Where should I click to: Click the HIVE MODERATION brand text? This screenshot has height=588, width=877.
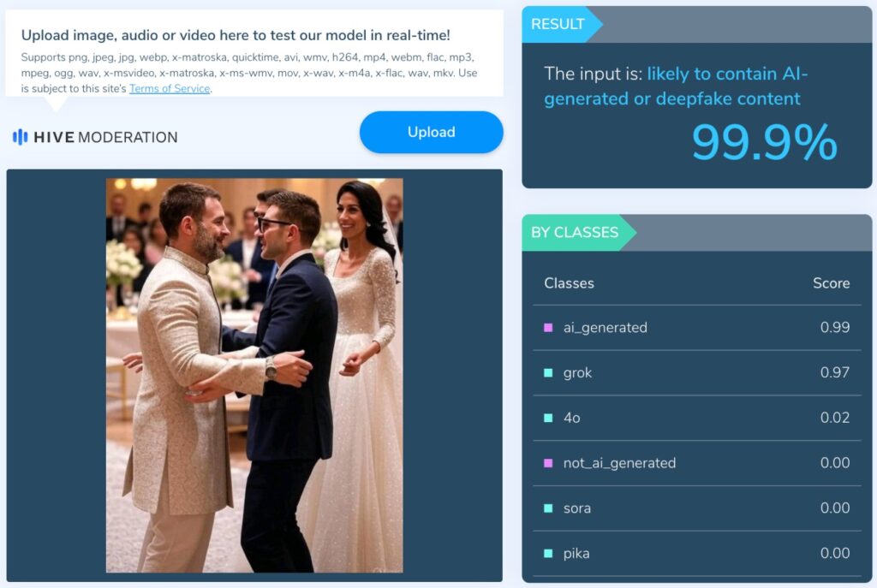pos(105,137)
